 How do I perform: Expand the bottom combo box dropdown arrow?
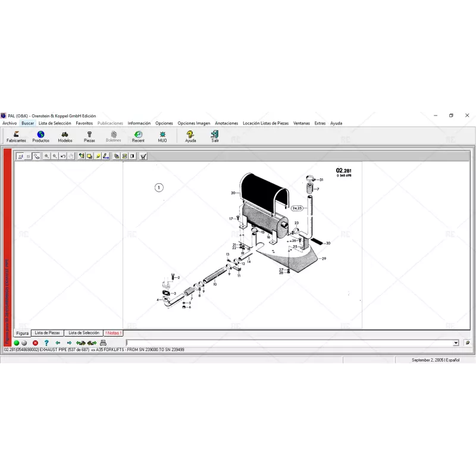coord(456,343)
